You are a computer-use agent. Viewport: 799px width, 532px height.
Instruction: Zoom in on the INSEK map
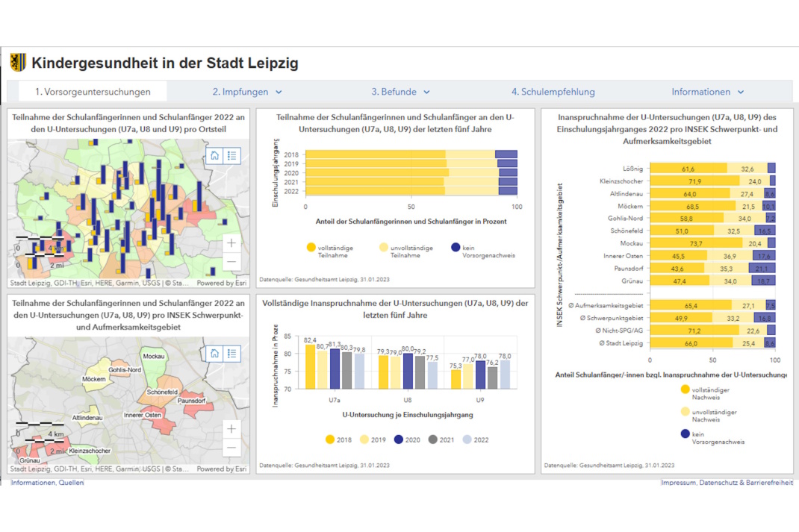[x=231, y=429]
